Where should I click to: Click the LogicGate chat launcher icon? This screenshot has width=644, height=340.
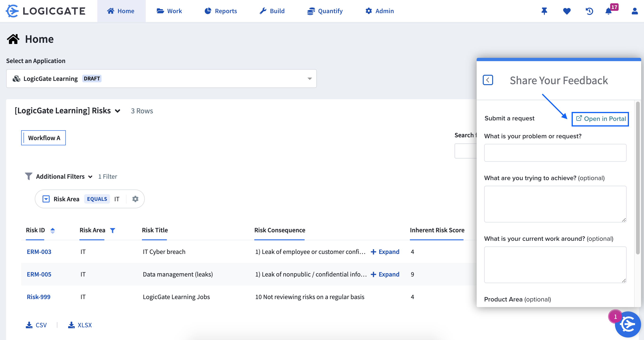coord(628,324)
